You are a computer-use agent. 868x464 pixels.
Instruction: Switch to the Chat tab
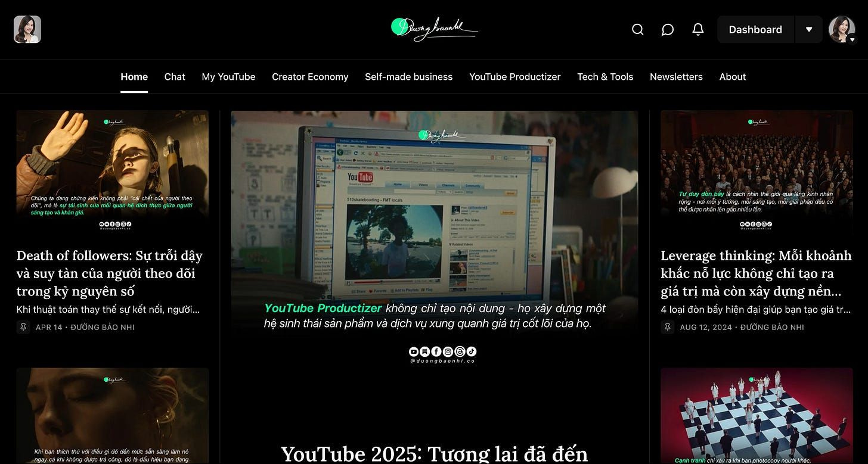[175, 77]
